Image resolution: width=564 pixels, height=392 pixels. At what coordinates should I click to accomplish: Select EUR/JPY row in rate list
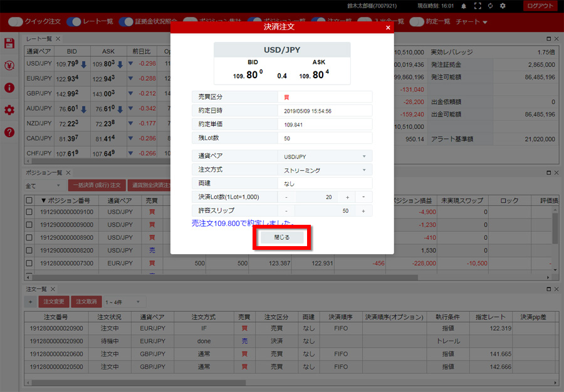pos(97,78)
